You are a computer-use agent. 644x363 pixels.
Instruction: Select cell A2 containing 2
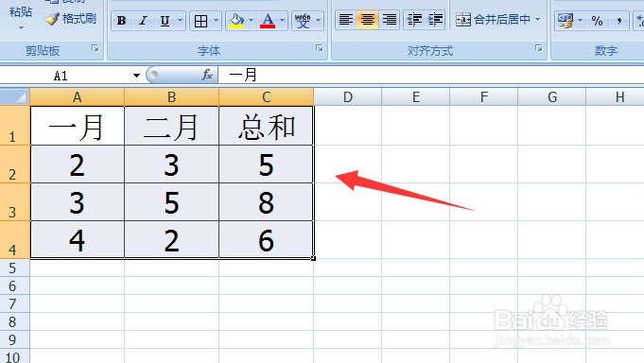pyautogui.click(x=78, y=164)
